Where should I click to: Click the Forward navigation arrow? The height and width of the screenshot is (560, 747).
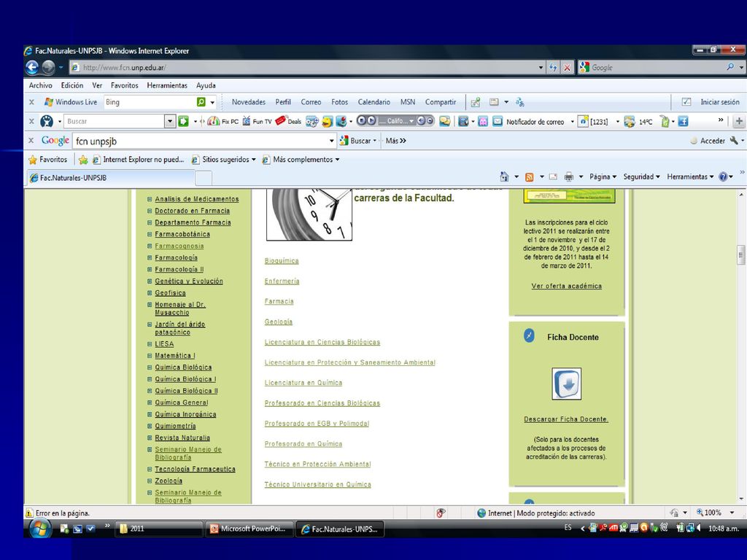coord(48,68)
